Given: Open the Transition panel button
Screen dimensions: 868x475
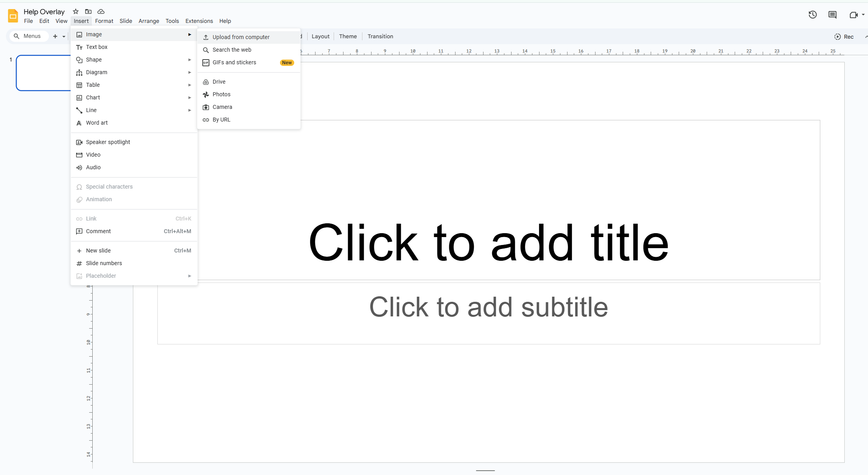Looking at the screenshot, I should (x=380, y=36).
